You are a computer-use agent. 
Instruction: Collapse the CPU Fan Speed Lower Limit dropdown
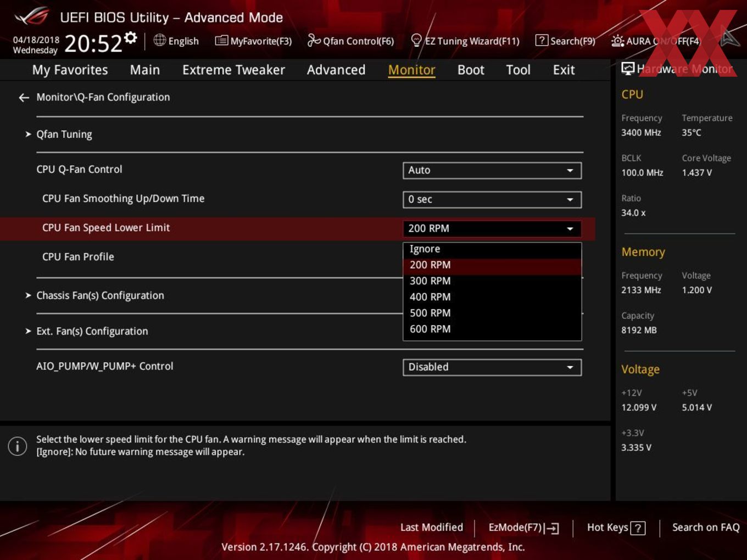[492, 228]
